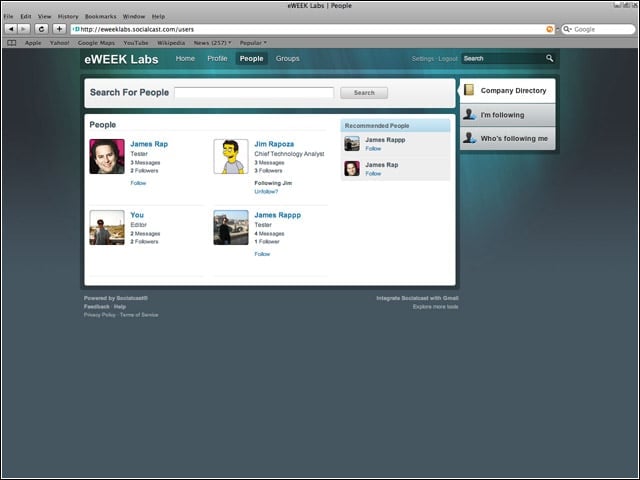Open the Bookmarks menu
Screen dimensions: 640x480
[x=100, y=16]
